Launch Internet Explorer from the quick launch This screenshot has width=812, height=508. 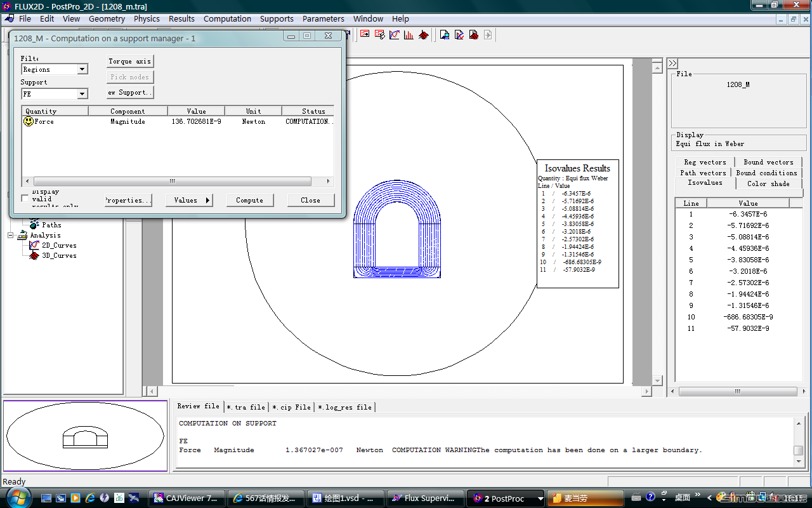[x=90, y=498]
